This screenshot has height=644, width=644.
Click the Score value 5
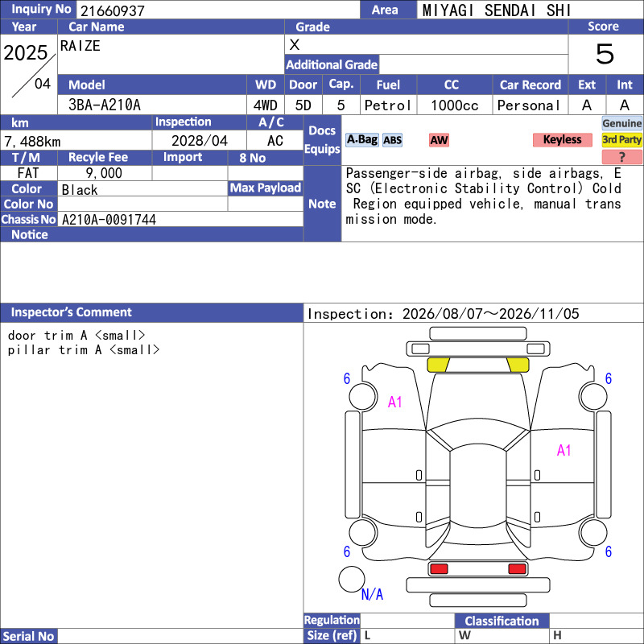point(605,54)
